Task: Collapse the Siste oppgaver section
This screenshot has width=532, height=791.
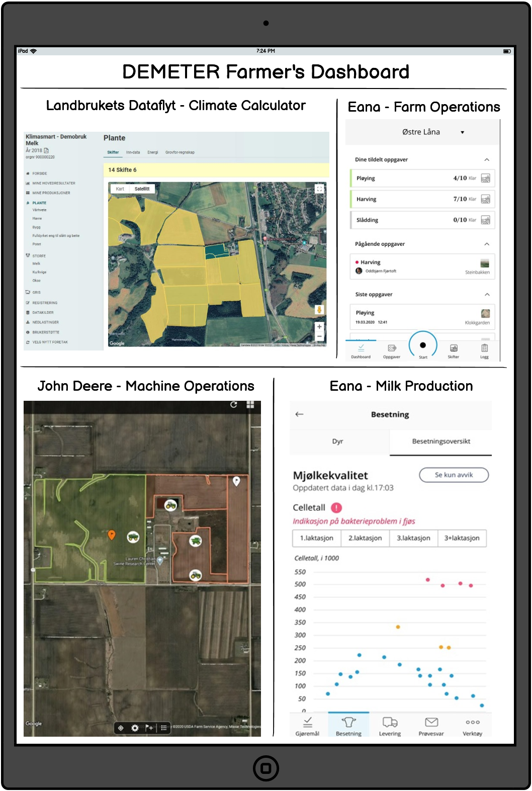Action: [487, 294]
